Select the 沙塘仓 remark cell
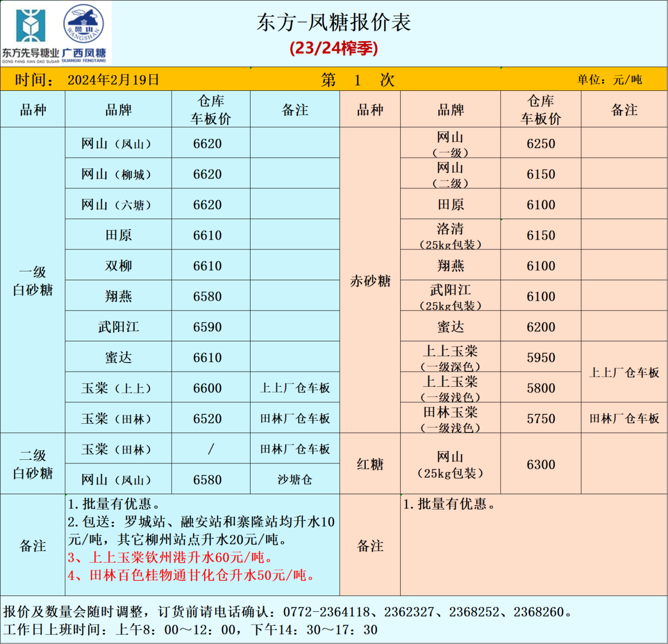668x644 pixels. (x=295, y=480)
